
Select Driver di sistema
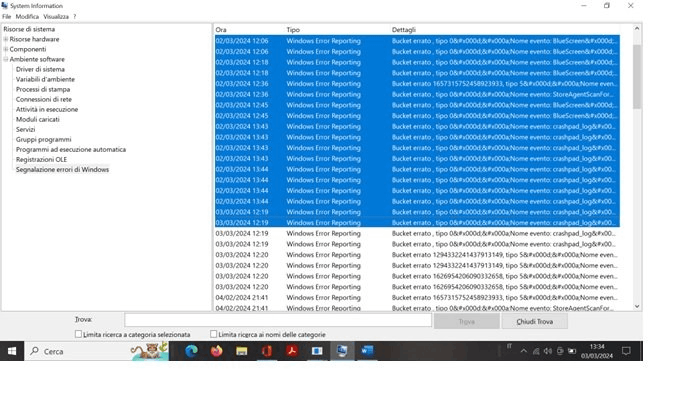[x=40, y=69]
